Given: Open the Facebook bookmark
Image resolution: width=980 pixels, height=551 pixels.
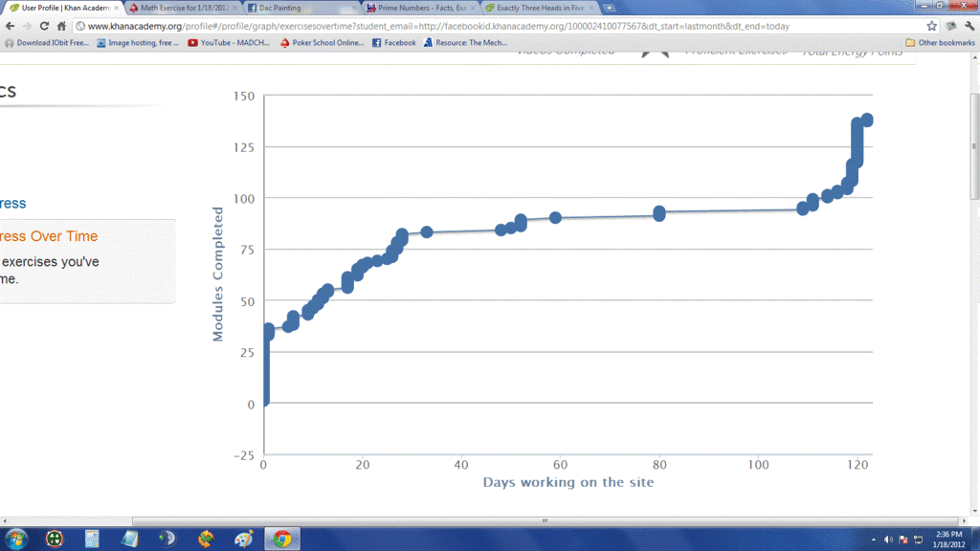Looking at the screenshot, I should pos(393,42).
